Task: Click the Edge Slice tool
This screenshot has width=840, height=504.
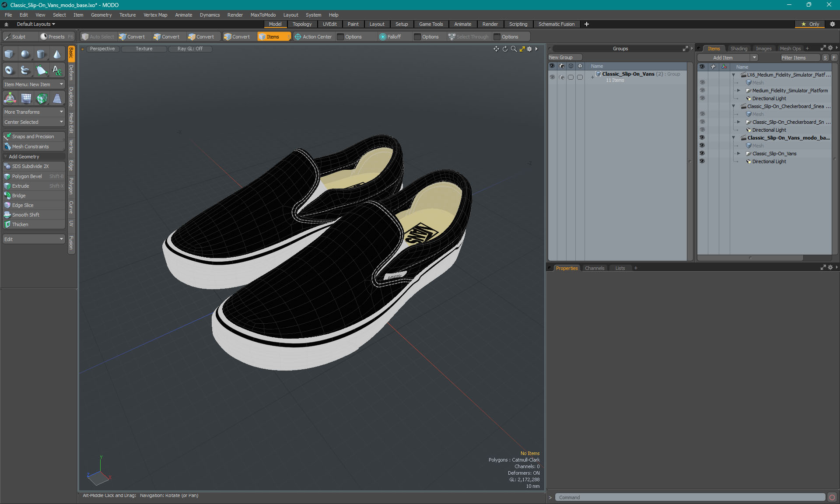Action: coord(34,205)
